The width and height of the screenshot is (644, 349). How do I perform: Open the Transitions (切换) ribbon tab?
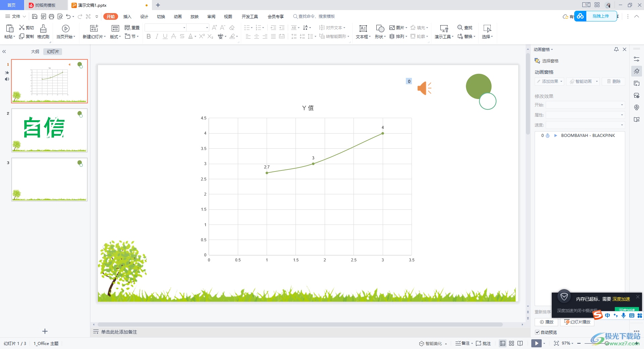[x=161, y=16]
